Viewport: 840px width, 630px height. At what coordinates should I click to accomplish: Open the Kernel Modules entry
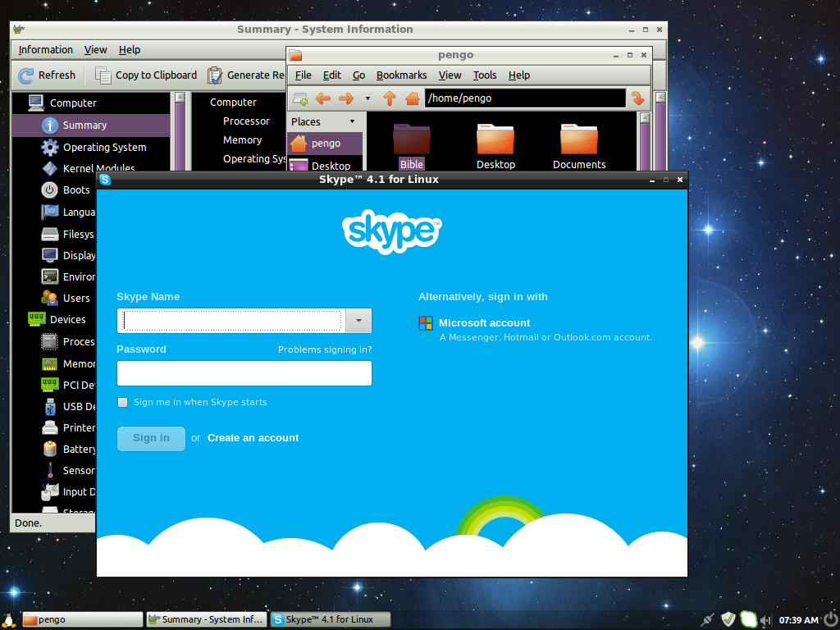pos(89,167)
